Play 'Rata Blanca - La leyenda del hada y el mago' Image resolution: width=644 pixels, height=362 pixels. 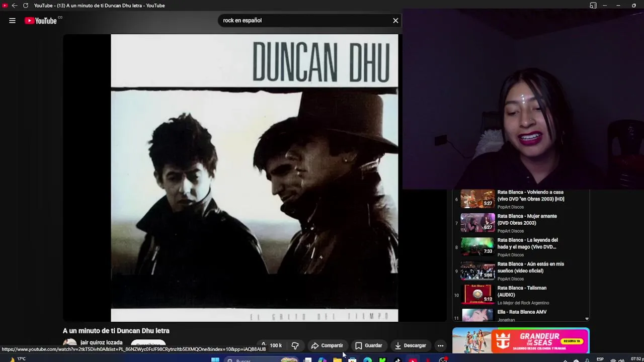528,243
